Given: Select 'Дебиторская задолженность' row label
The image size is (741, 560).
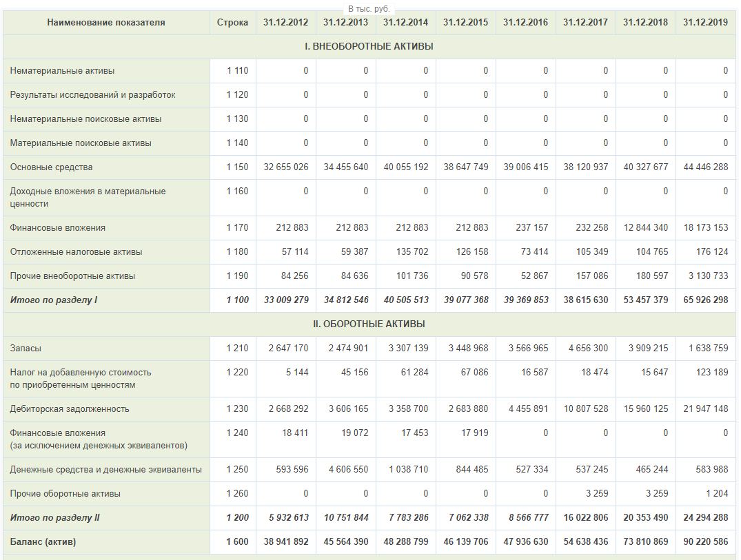Looking at the screenshot, I should [70, 409].
